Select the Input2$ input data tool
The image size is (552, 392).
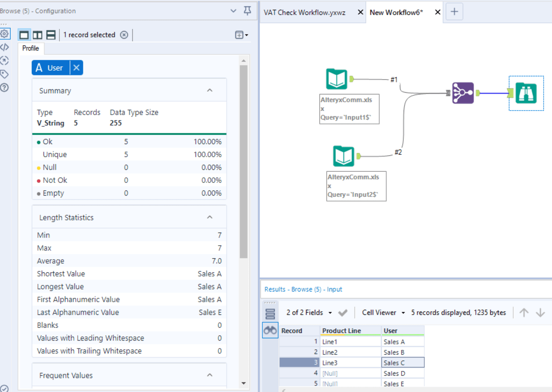343,156
